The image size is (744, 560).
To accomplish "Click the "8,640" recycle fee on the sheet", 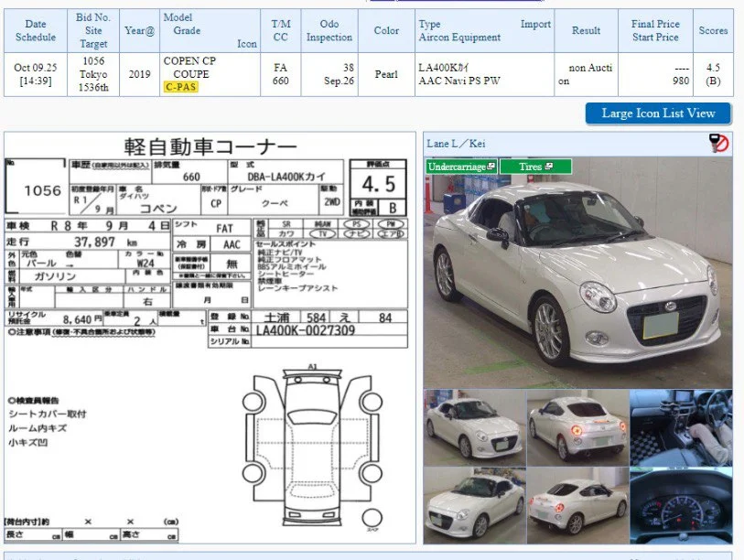I will [76, 320].
